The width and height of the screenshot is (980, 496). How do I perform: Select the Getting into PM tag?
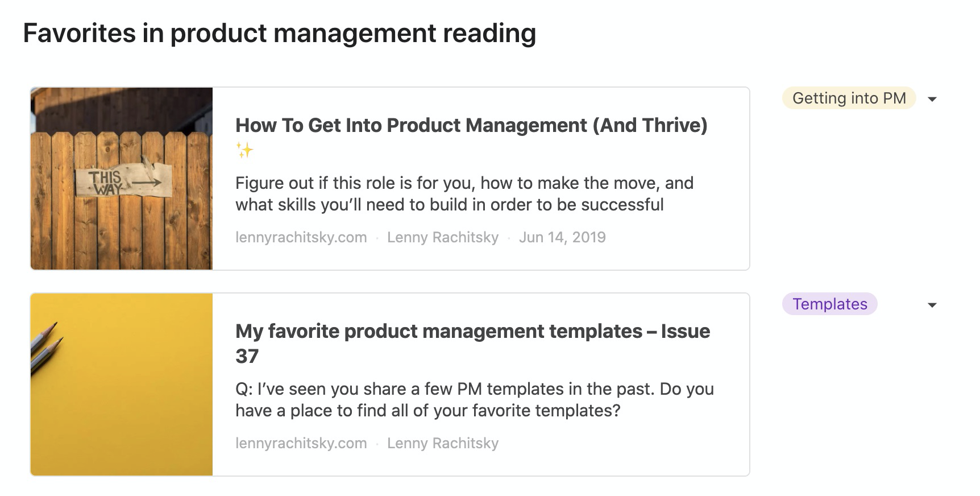[849, 98]
